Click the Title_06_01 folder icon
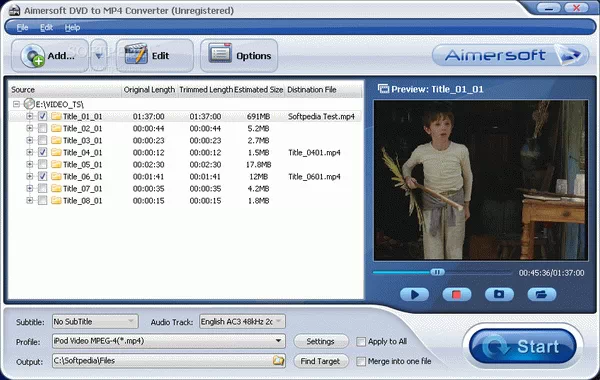This screenshot has height=380, width=600. pyautogui.click(x=56, y=176)
